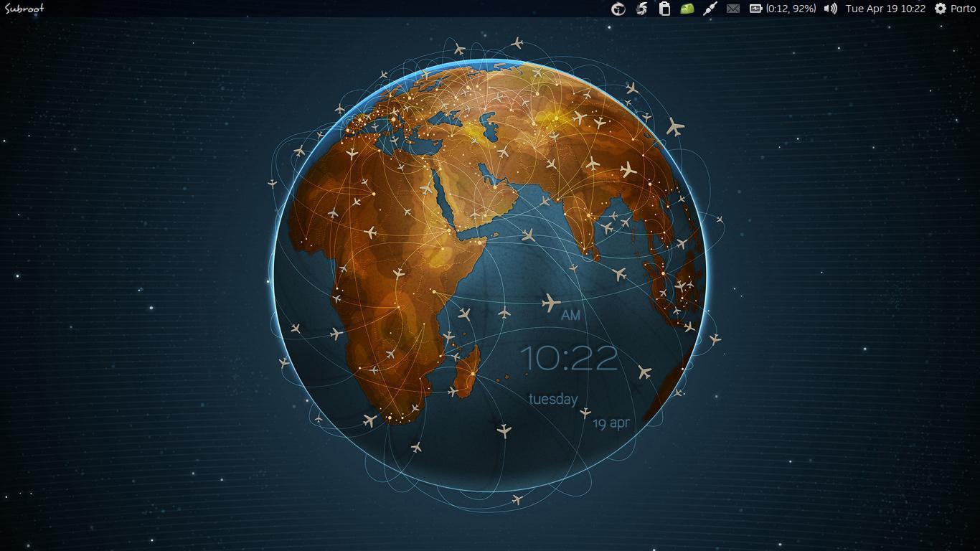Open the volume level popup from the speaker
This screenshot has height=551, width=980.
point(830,9)
